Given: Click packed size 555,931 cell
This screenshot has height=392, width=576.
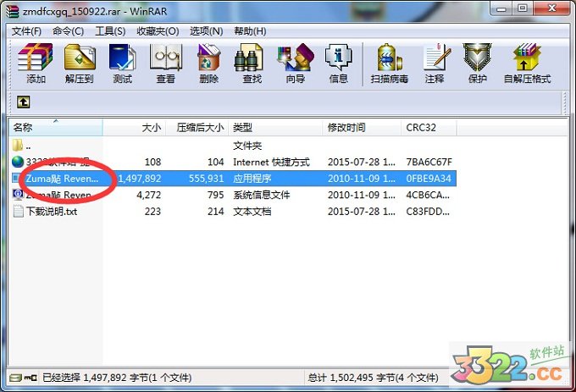Looking at the screenshot, I should pos(206,179).
